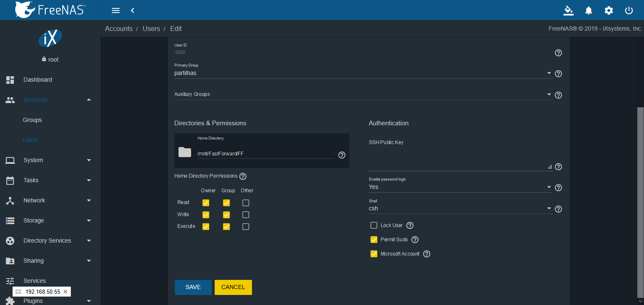Click the Home Directory folder icon
644x305 pixels.
click(184, 152)
